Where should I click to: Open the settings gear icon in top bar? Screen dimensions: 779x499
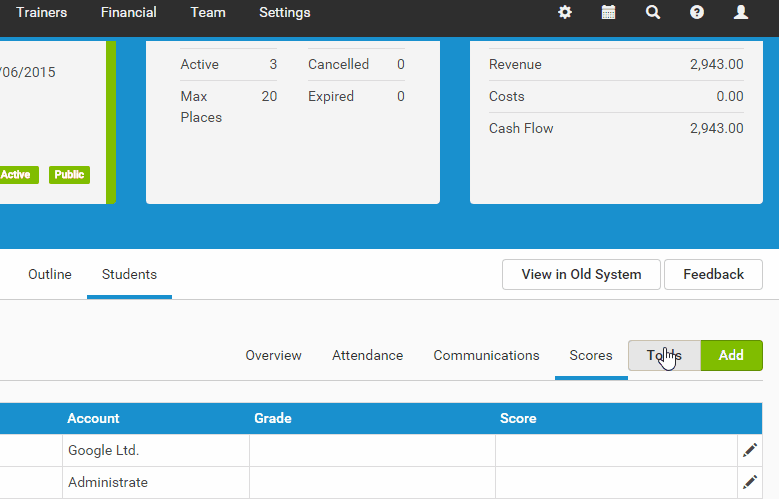(565, 12)
